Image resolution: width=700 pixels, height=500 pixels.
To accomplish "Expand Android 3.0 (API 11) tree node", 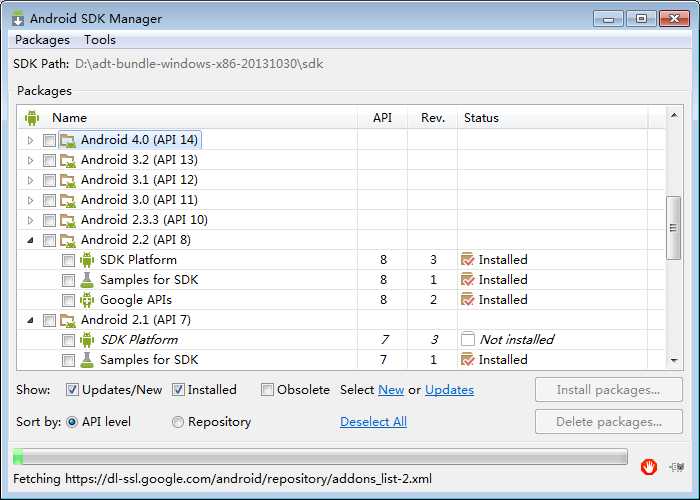I will coord(30,201).
